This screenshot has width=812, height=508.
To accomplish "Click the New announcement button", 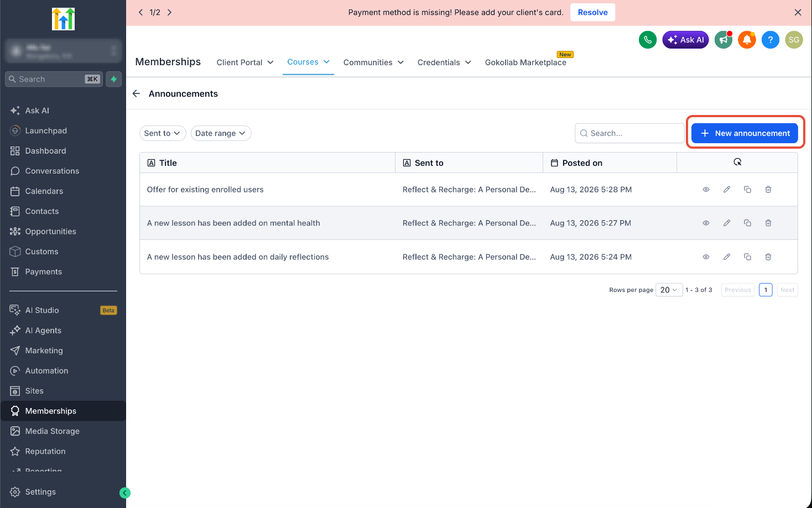I will coord(745,133).
